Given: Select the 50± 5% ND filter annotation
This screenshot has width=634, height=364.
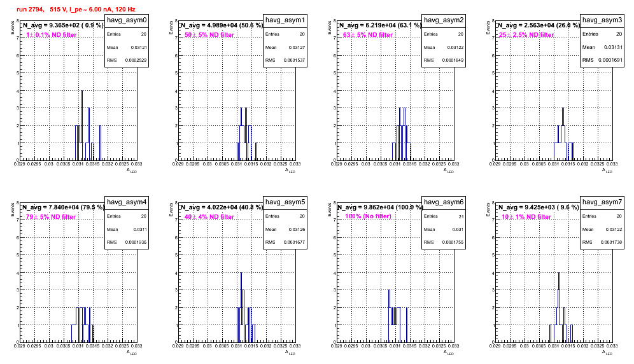Looking at the screenshot, I should point(209,35).
